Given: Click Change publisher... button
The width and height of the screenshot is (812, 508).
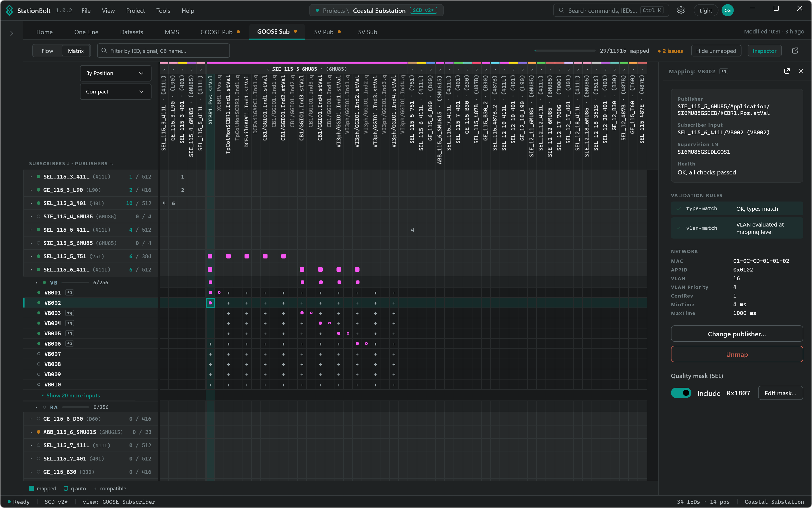Looking at the screenshot, I should (737, 334).
